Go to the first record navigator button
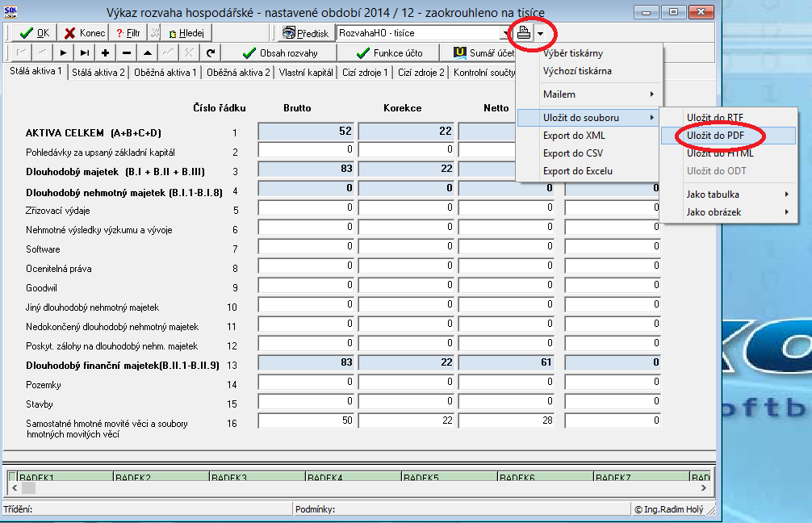 coord(21,52)
